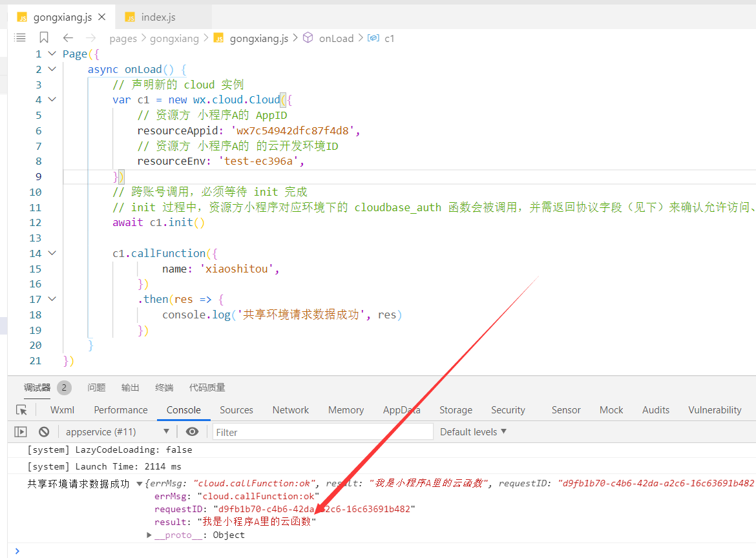Click 'await c1.init()' on line 12
Viewport: 756px width, 558px height.
tap(158, 222)
